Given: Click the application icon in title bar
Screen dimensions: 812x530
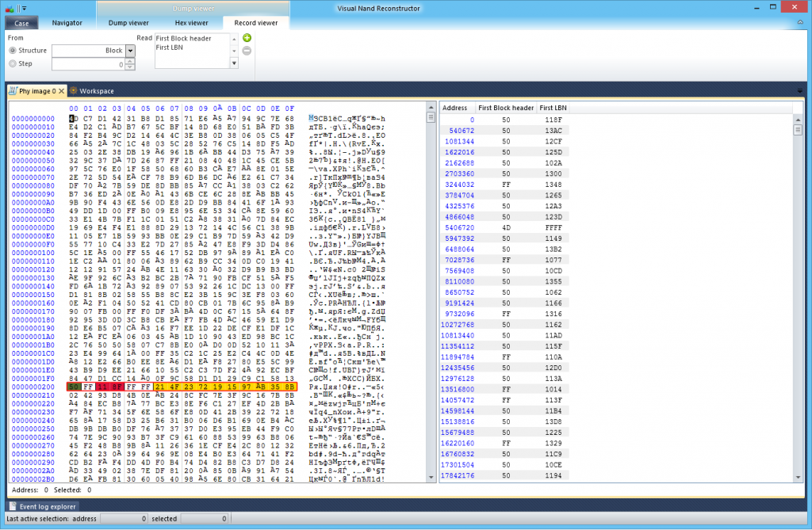Looking at the screenshot, I should point(10,8).
